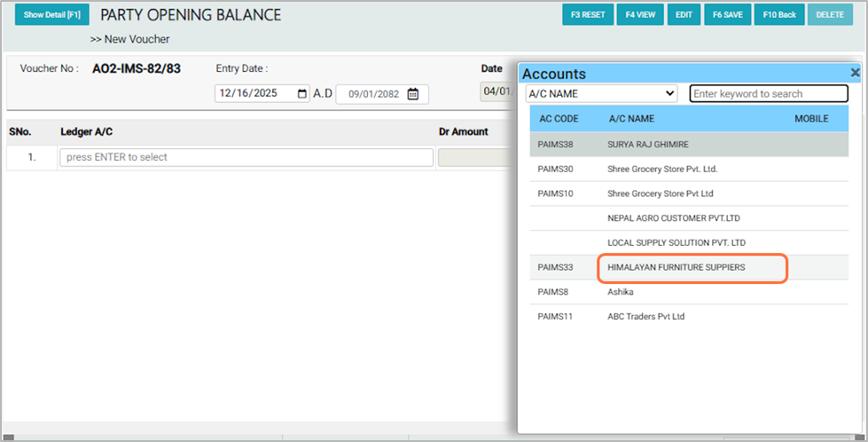The width and height of the screenshot is (868, 442).
Task: Open the Entry Date calendar picker icon
Action: pos(302,94)
